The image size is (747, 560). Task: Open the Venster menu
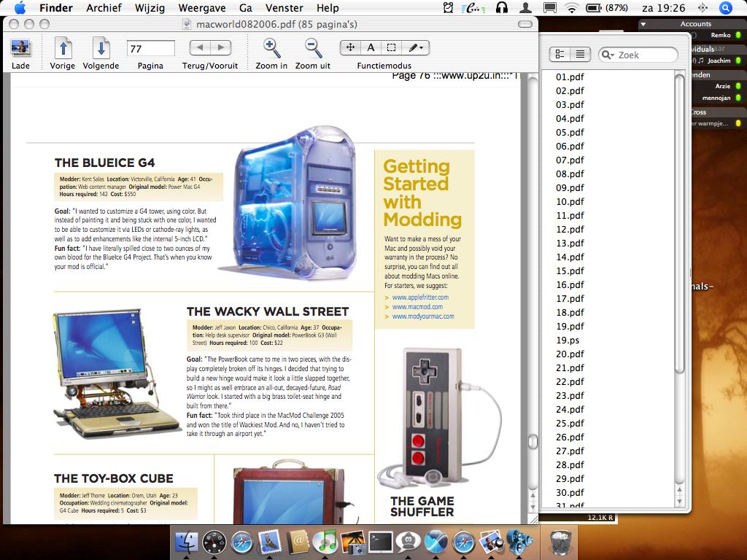(x=285, y=8)
